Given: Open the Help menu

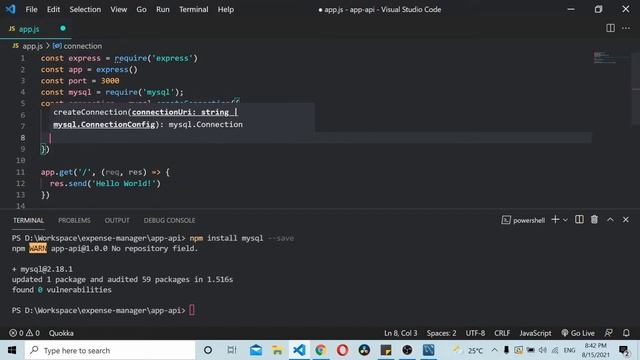Looking at the screenshot, I should [225, 9].
